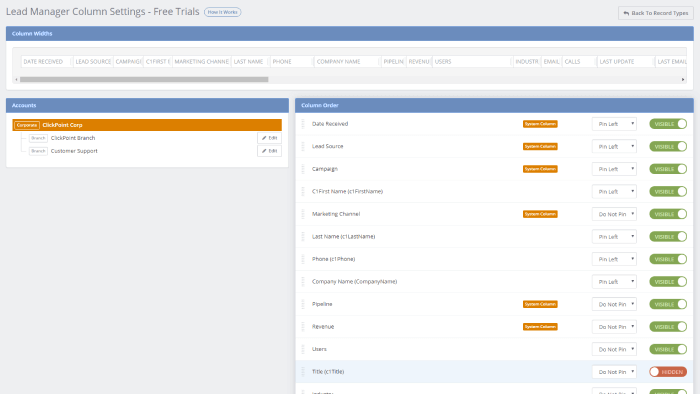Click the System Column badge for Lead Source
The width and height of the screenshot is (700, 394).
coord(540,146)
